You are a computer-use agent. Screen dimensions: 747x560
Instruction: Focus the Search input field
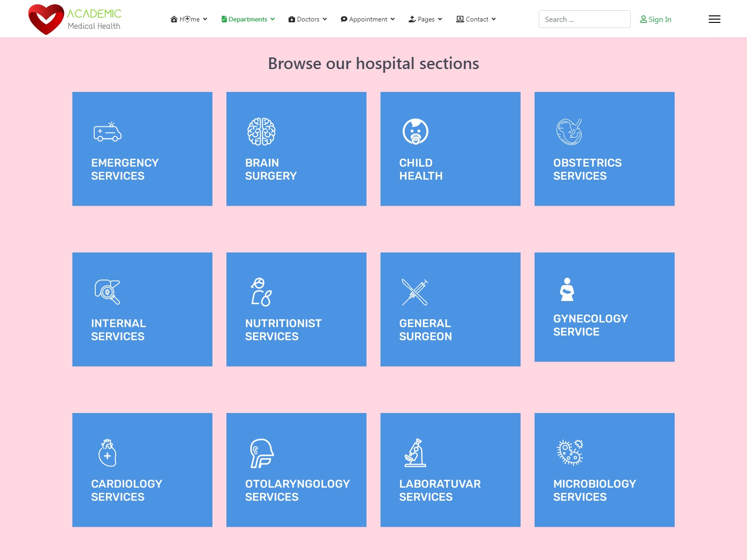pyautogui.click(x=584, y=19)
